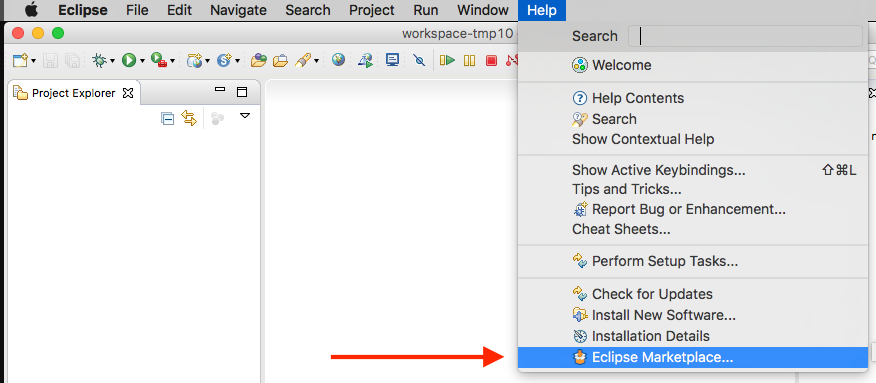
Task: Click the New Dynamic Web Project icon
Action: 194,60
